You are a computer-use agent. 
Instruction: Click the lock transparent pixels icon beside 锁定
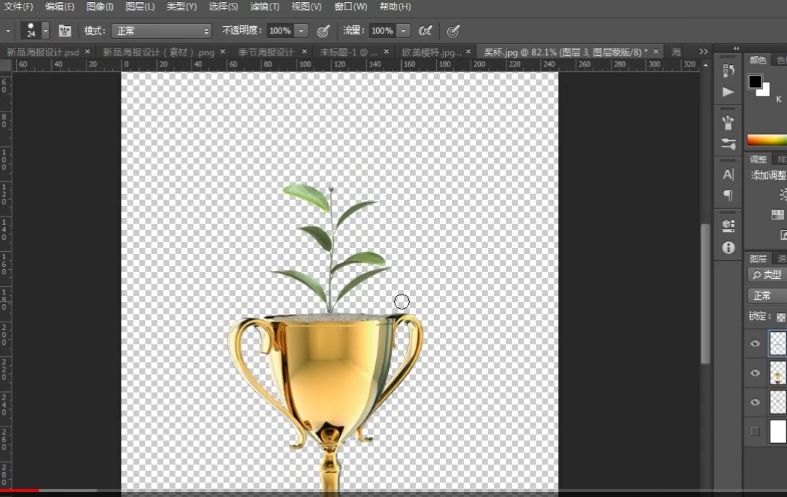pyautogui.click(x=781, y=317)
